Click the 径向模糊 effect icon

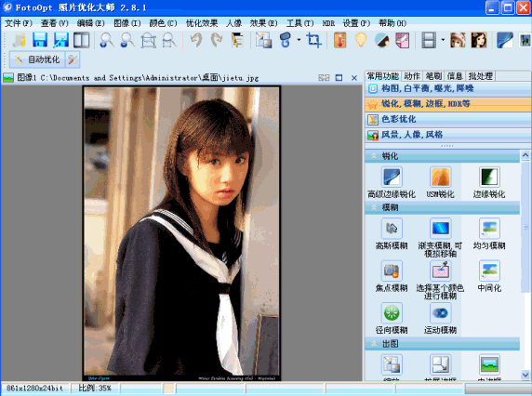392,312
